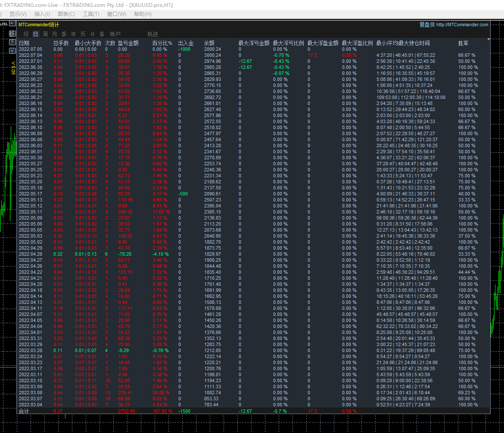Screen dimensions: 504x433
Task: Click the 百分比% column header
Action: (x=162, y=43)
